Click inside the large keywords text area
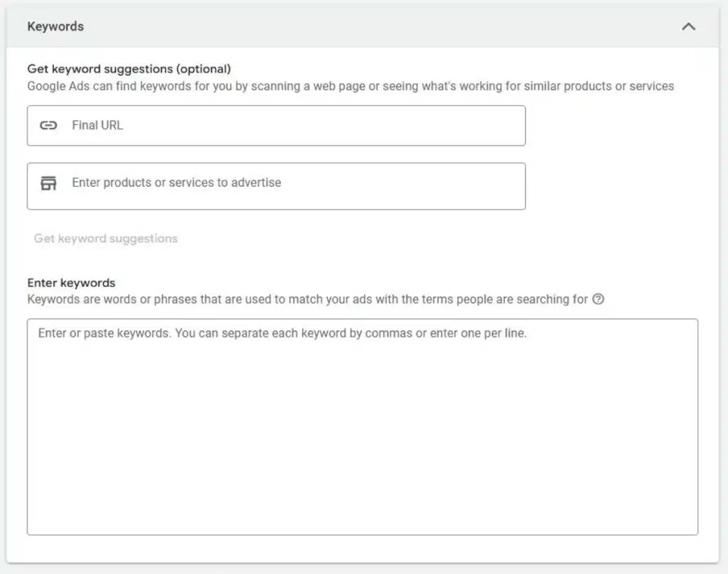The width and height of the screenshot is (728, 574). [363, 426]
